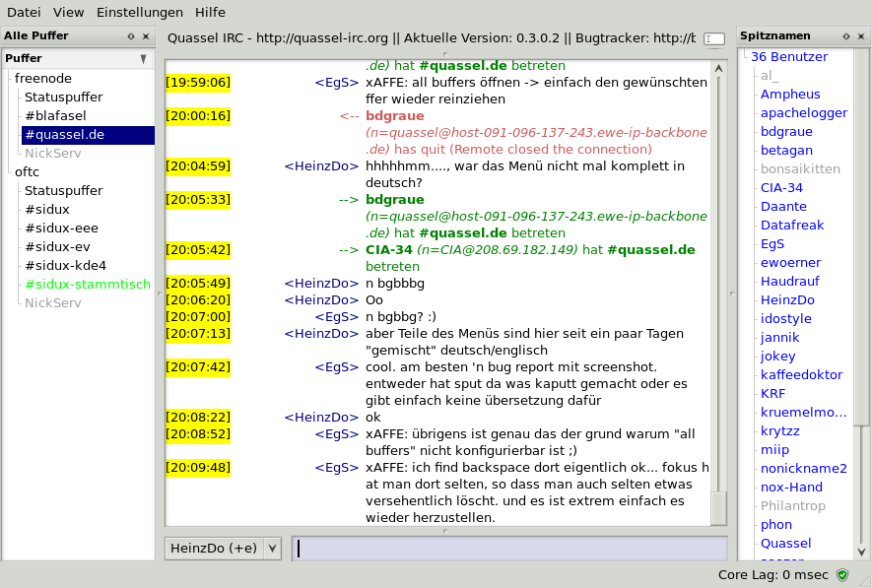Screen dimensions: 872x588
Task: Close the Spitznamen dock panel
Action: click(861, 36)
